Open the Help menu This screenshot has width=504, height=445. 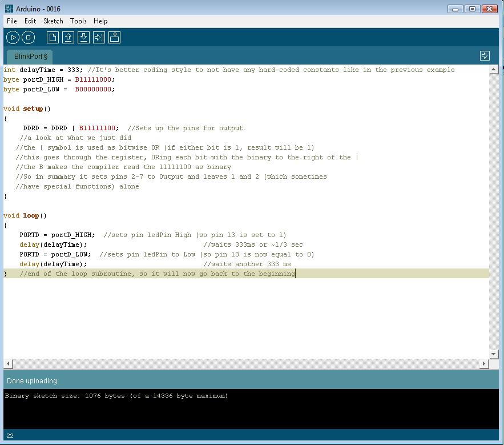100,21
